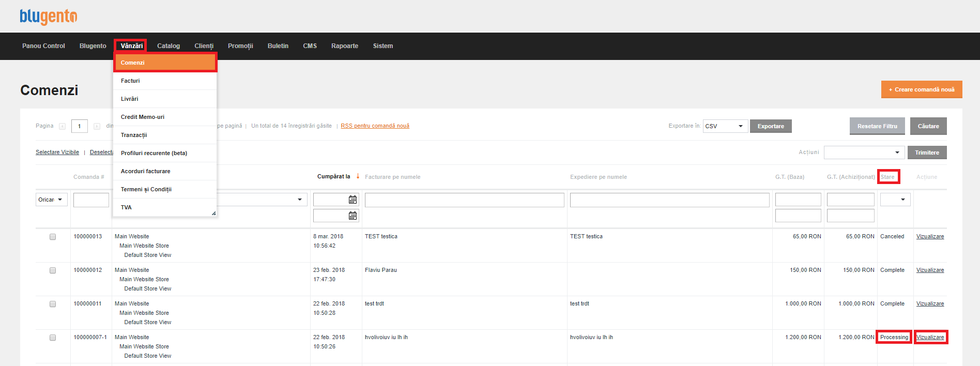Click the Facturare pe numele filter field
This screenshot has width=980, height=366.
(x=464, y=200)
